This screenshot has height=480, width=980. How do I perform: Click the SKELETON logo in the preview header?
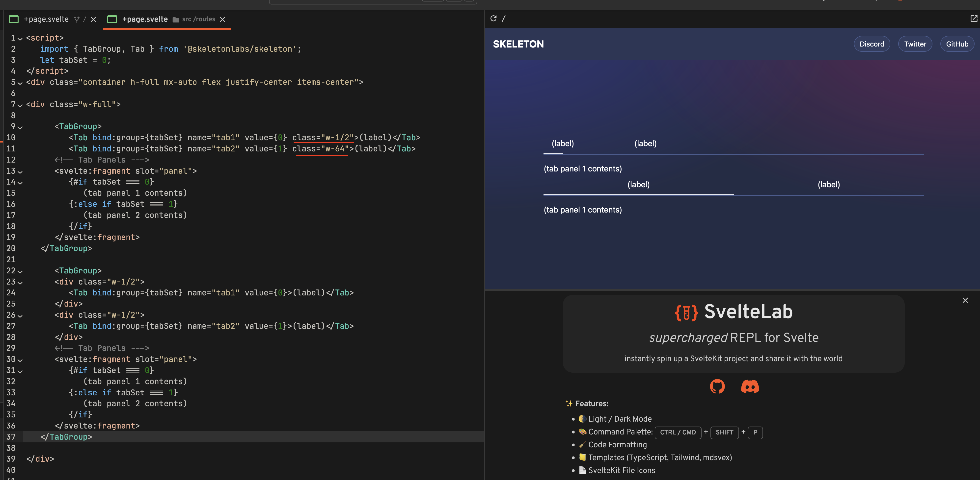(518, 44)
